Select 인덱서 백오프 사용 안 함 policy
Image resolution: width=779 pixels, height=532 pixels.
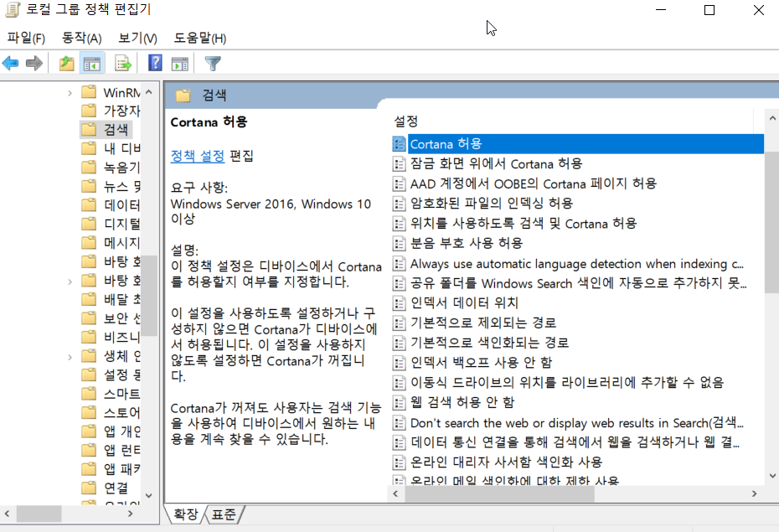[481, 362]
